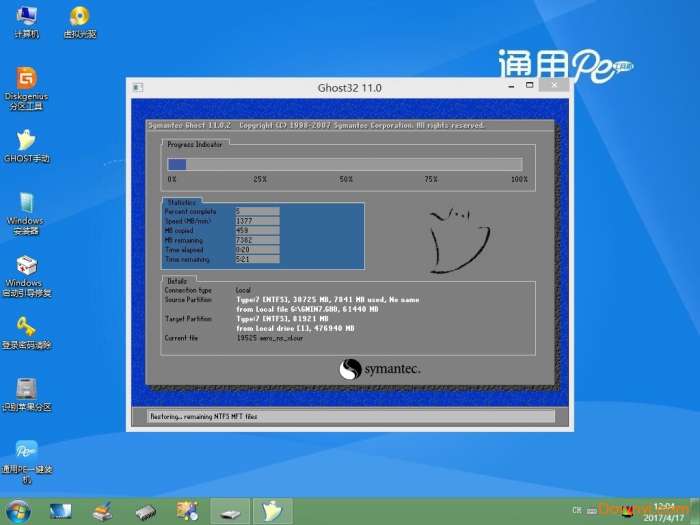Open Windows boot repair icon

tap(27, 276)
